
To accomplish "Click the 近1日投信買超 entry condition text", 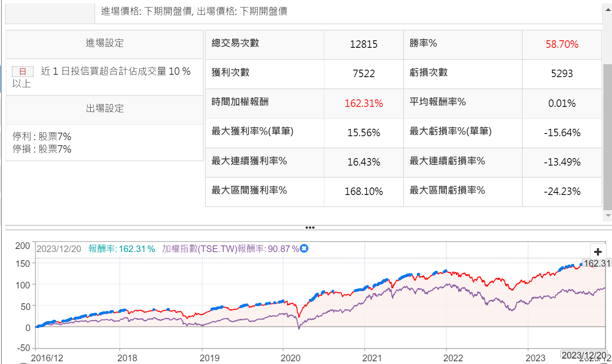I will 116,71.
